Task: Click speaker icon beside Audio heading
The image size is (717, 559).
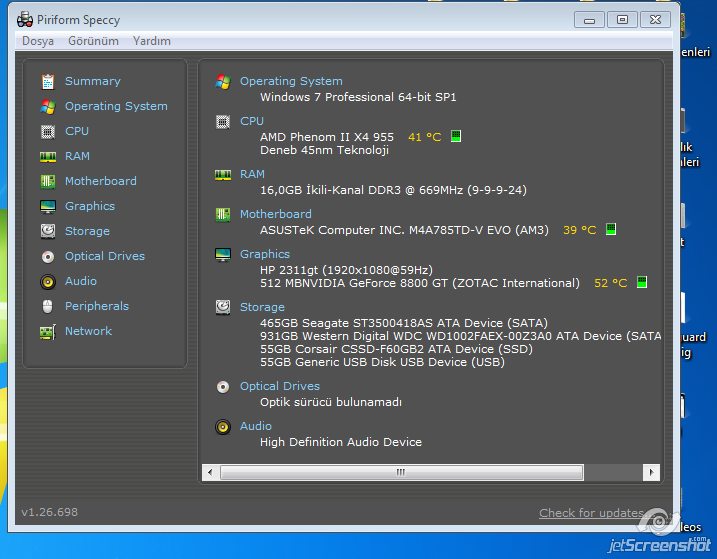Action: click(x=223, y=427)
